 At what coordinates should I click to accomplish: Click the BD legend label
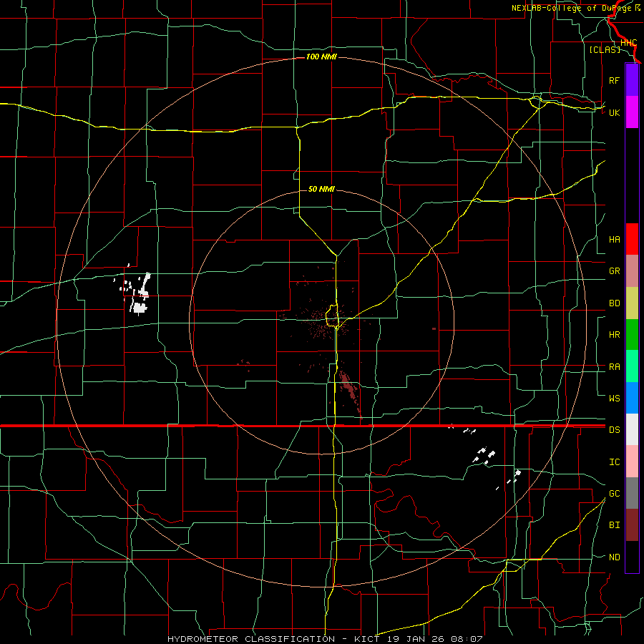(614, 303)
